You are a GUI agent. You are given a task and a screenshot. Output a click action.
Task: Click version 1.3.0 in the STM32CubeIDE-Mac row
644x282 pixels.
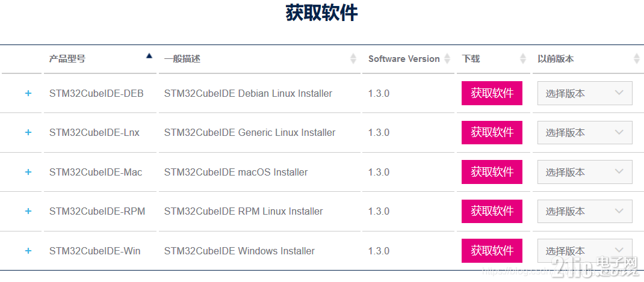(x=379, y=172)
